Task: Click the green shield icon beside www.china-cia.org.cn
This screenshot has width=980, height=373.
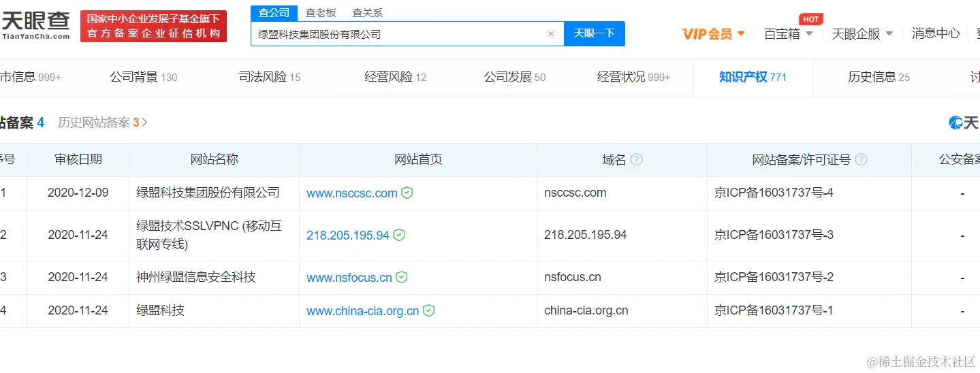Action: (x=428, y=310)
